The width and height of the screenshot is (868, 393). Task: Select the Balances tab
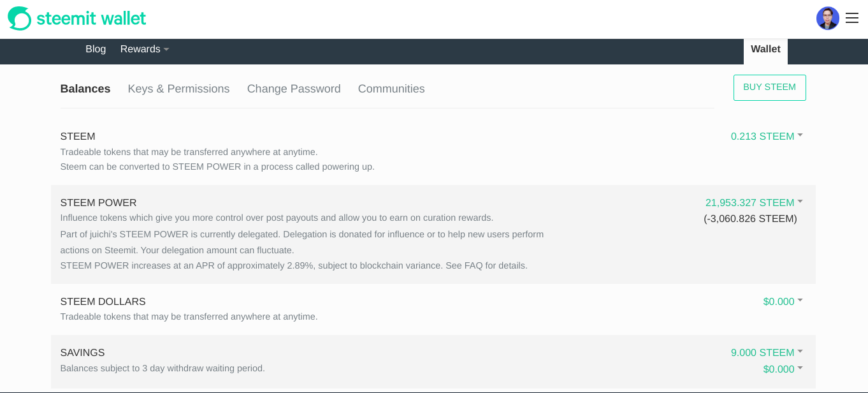pos(85,89)
